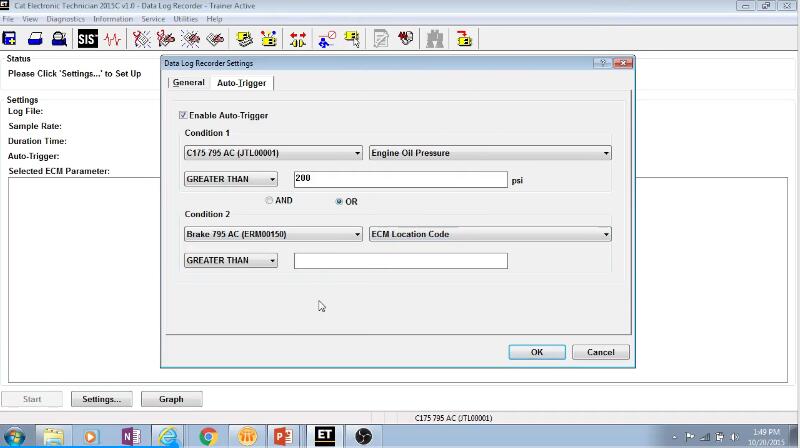The width and height of the screenshot is (800, 448).
Task: Open the Diagnostics menu
Action: pyautogui.click(x=66, y=19)
